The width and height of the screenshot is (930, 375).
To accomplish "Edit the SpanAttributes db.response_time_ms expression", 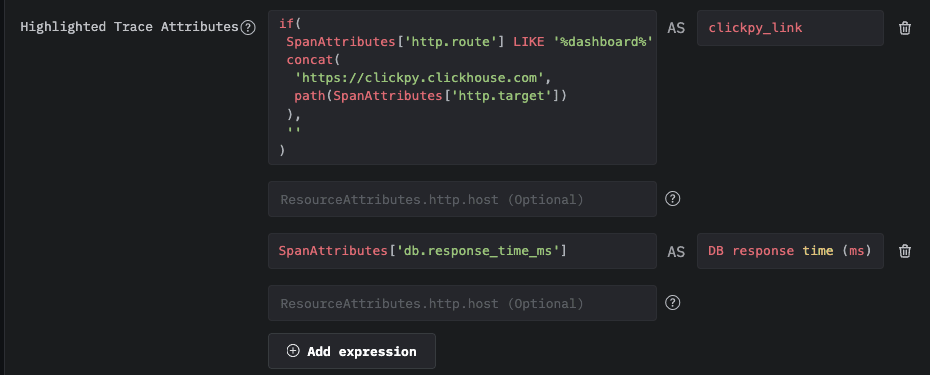I will click(x=462, y=251).
